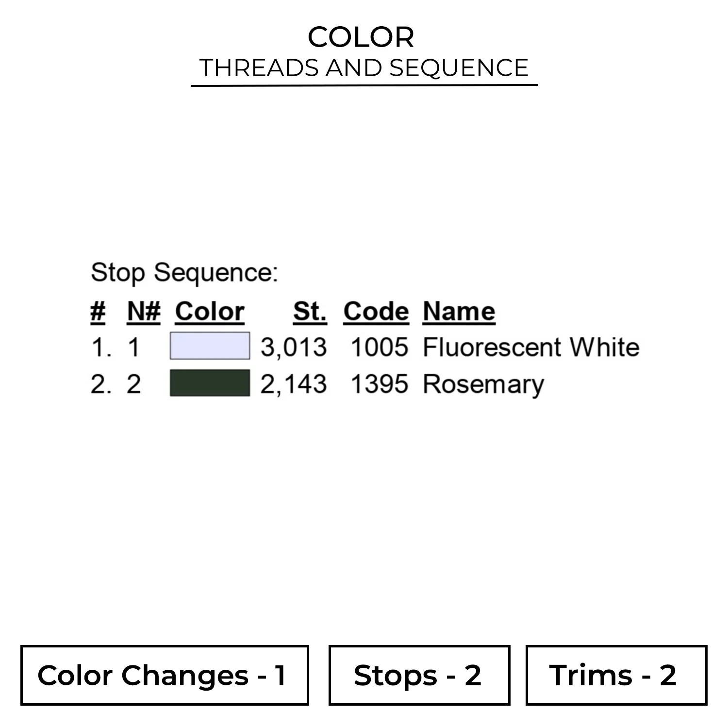Click the COLOR title text
The image size is (728, 728).
click(x=361, y=37)
